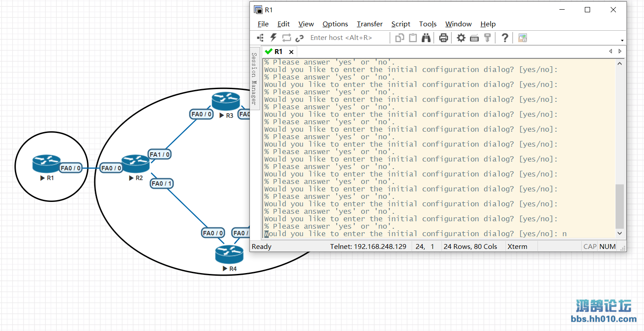Open toolbar options dropdown arrow

pos(622,40)
